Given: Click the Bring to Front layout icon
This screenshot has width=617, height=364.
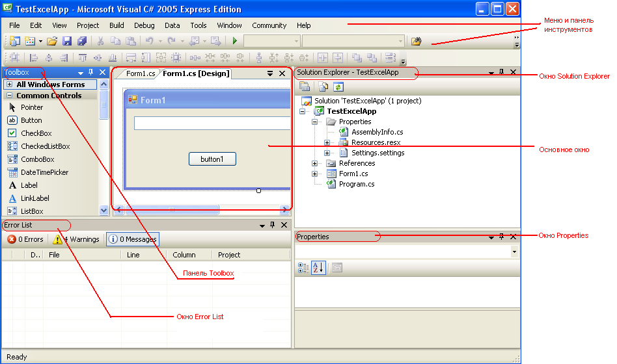Looking at the screenshot, I should (x=357, y=58).
